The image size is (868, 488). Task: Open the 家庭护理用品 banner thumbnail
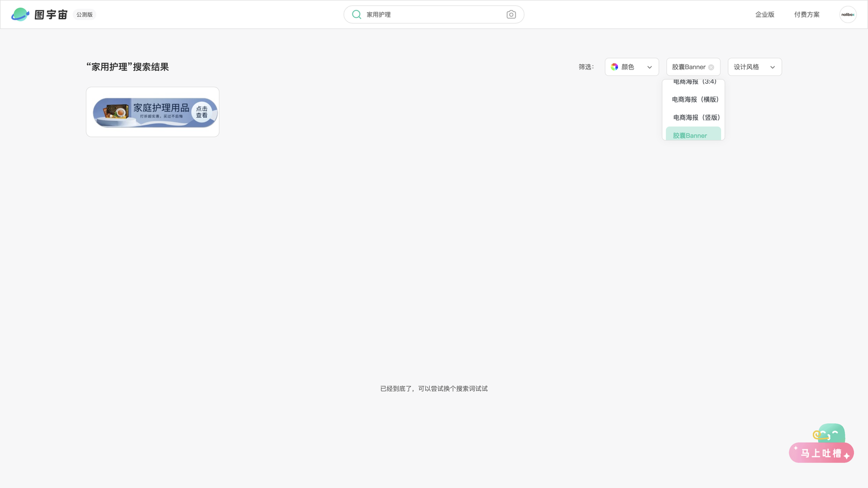click(153, 112)
